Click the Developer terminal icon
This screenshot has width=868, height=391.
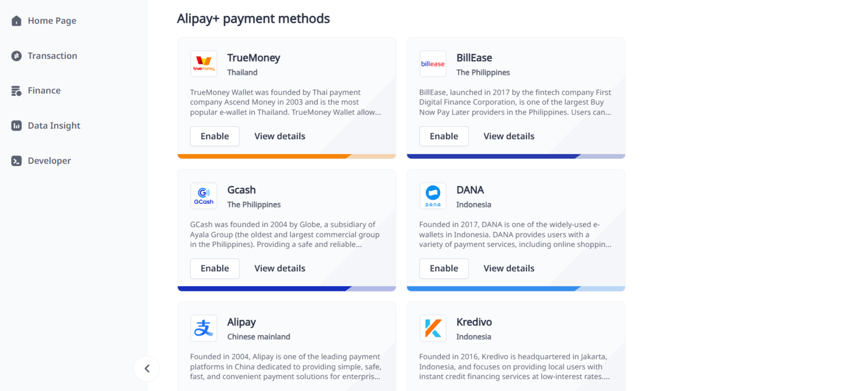16,161
